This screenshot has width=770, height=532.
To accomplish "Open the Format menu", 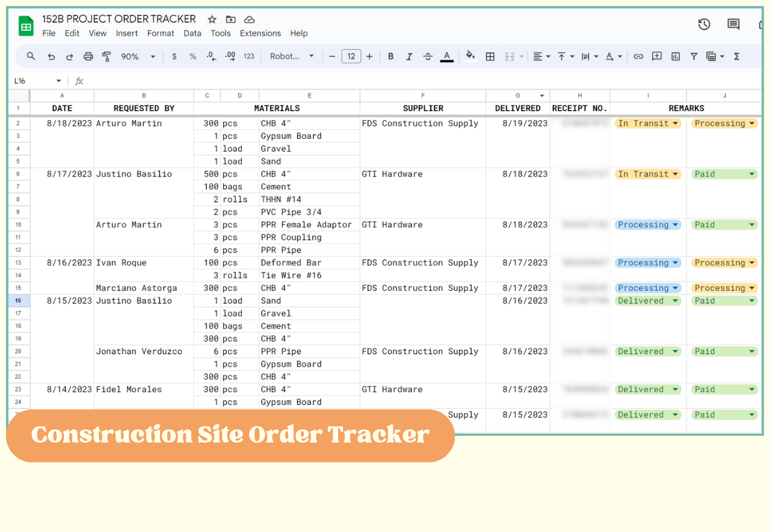I will (161, 34).
